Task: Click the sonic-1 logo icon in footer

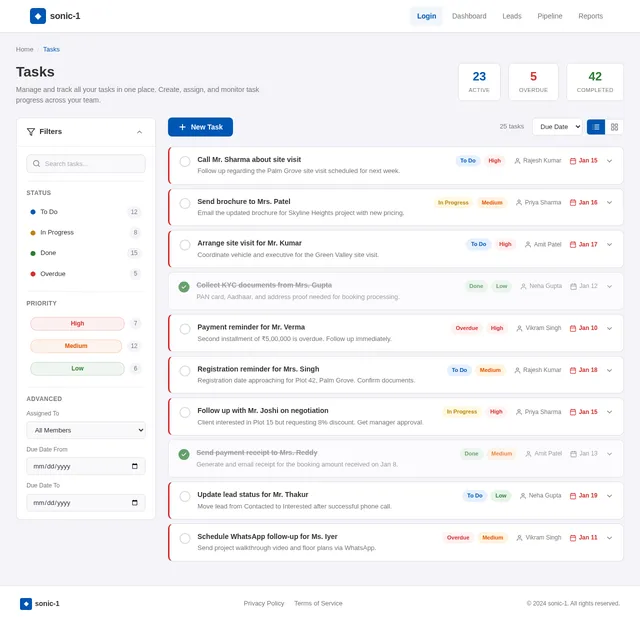Action: pos(26,603)
